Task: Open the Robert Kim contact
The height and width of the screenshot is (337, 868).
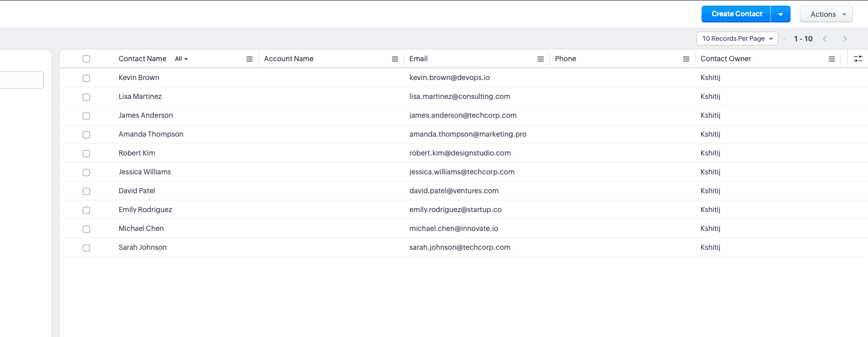Action: pyautogui.click(x=137, y=153)
